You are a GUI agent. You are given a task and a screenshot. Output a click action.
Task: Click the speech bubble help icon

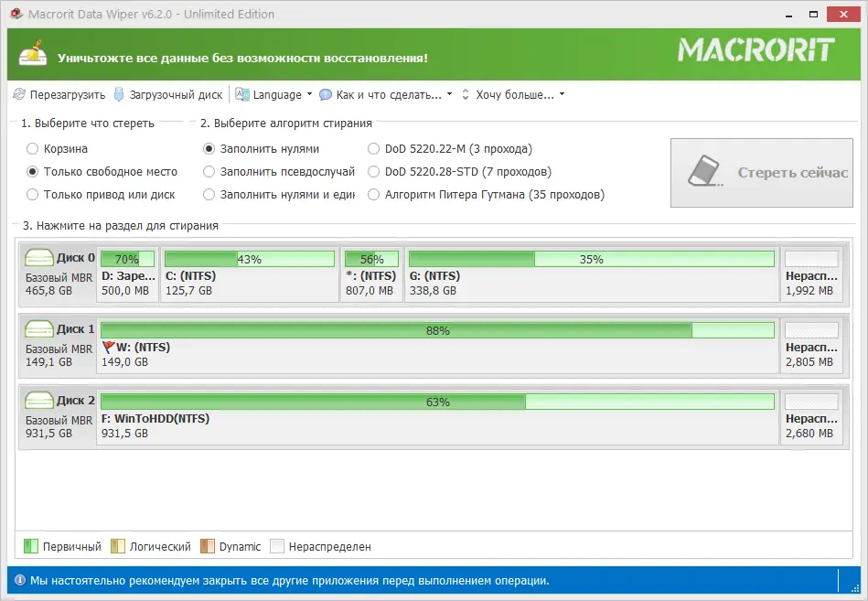(x=324, y=94)
